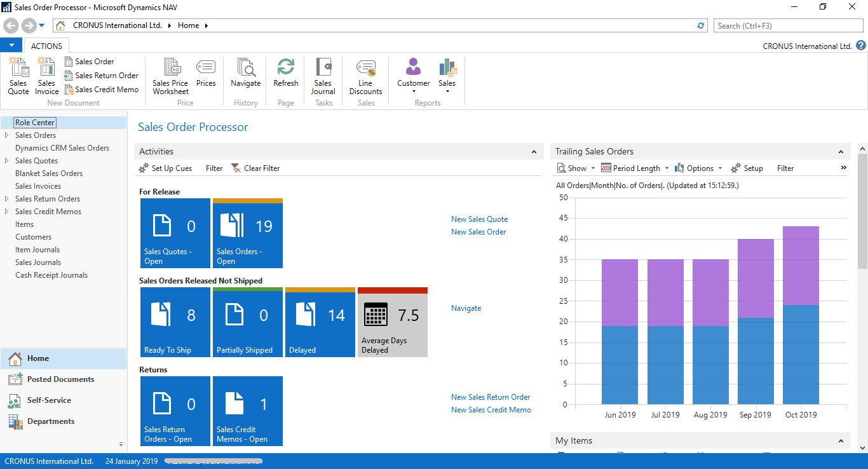Viewport: 868px width, 469px height.
Task: Go back with the back arrow
Action: tap(11, 25)
